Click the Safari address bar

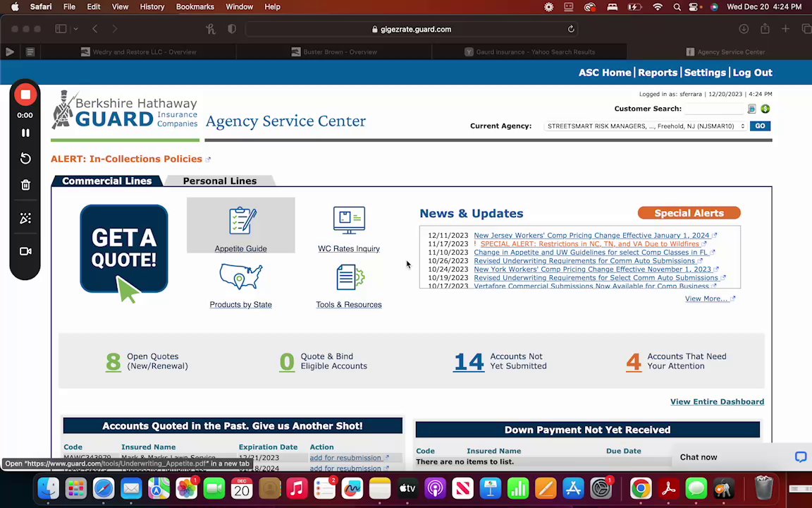pyautogui.click(x=411, y=30)
